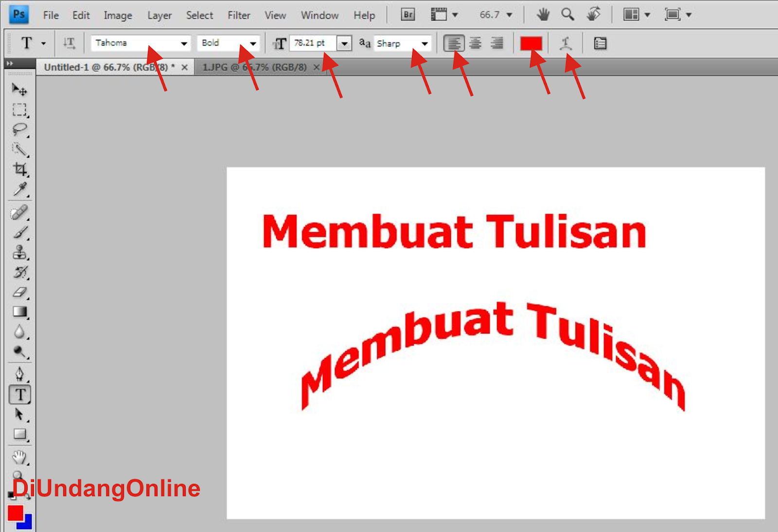The image size is (778, 532).
Task: Toggle the character and paragraph panels
Action: pos(600,44)
